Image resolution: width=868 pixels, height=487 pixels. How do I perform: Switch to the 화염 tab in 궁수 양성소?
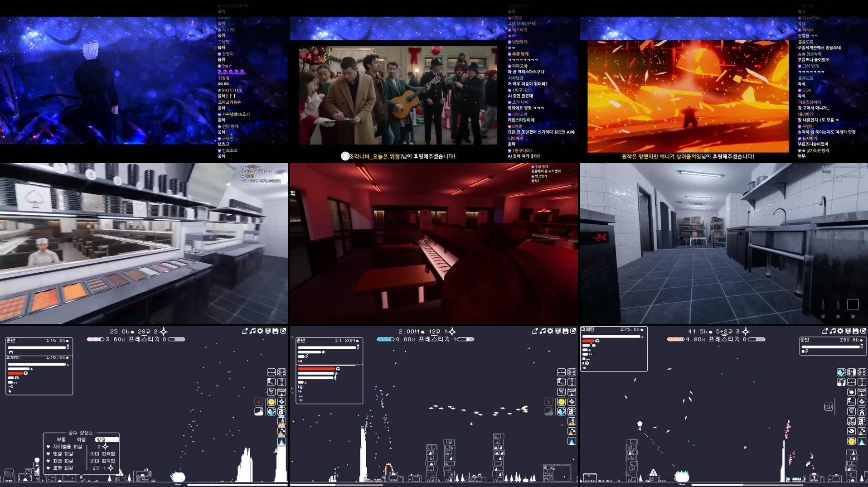click(82, 439)
